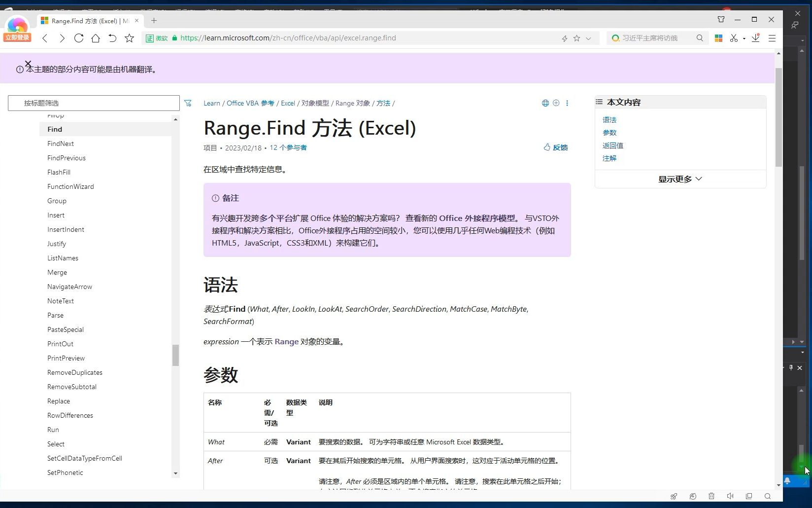Pin the side panel using the pin icon
Screen dimensions: 812x508
point(790,367)
